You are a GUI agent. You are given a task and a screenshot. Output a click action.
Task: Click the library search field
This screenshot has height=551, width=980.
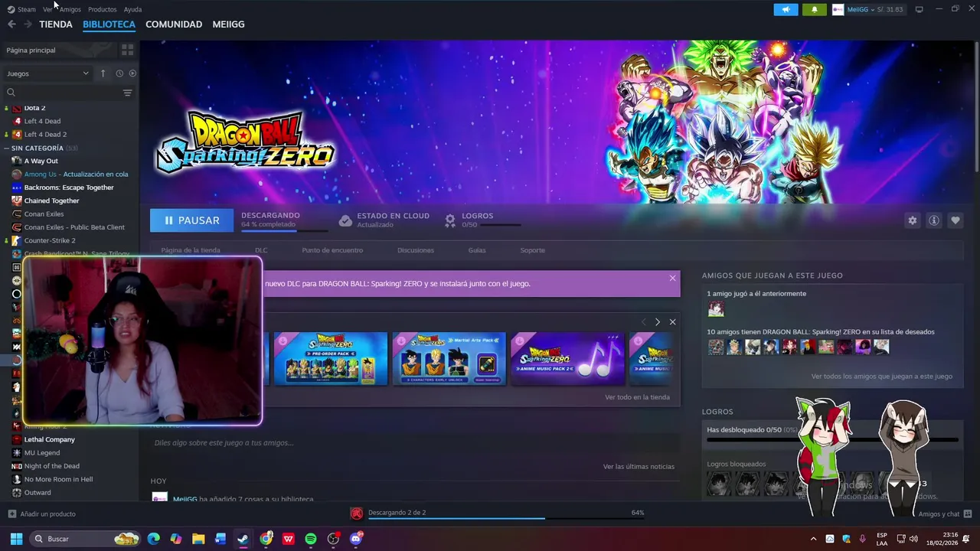[63, 93]
